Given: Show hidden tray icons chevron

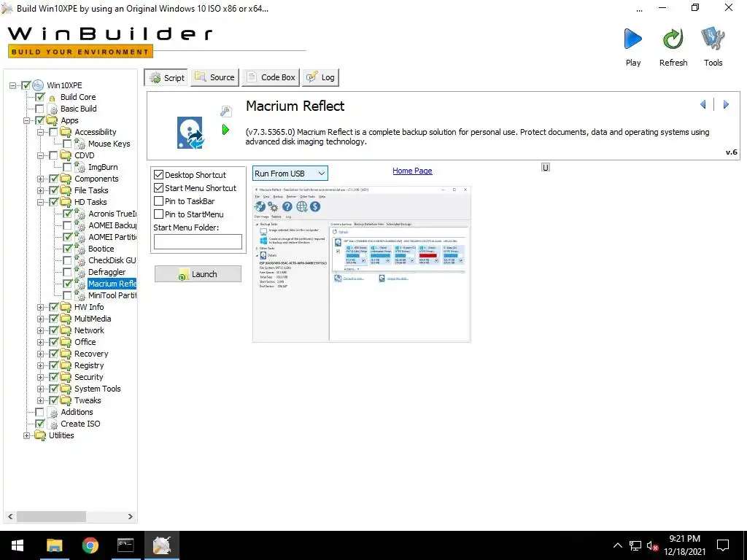Looking at the screenshot, I should tap(617, 545).
